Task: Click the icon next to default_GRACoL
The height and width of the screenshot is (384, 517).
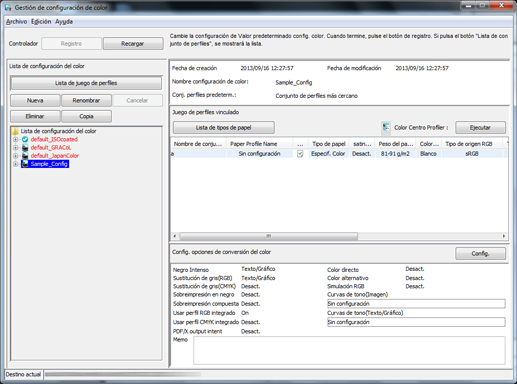Action: coord(25,147)
